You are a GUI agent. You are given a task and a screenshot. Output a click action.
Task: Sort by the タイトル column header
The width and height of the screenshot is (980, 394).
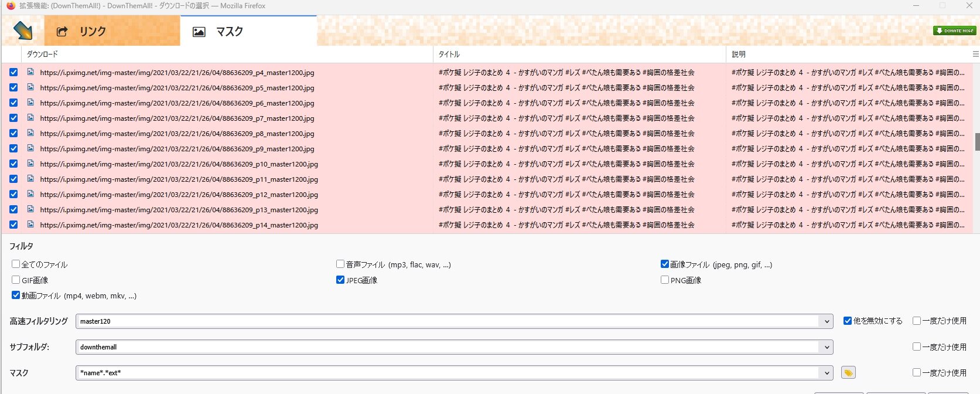click(580, 54)
